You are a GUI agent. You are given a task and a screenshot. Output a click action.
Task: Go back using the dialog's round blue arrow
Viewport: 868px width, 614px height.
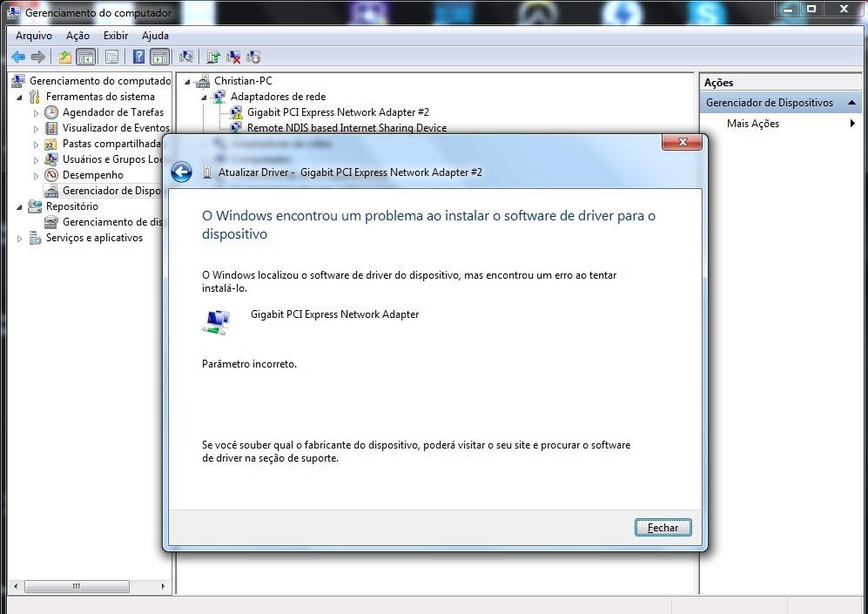point(182,172)
